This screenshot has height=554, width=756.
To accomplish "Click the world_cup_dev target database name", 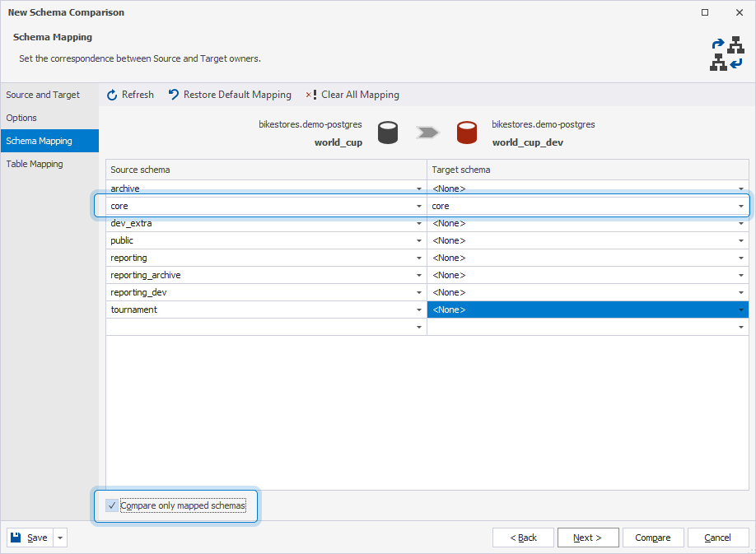I will click(527, 142).
